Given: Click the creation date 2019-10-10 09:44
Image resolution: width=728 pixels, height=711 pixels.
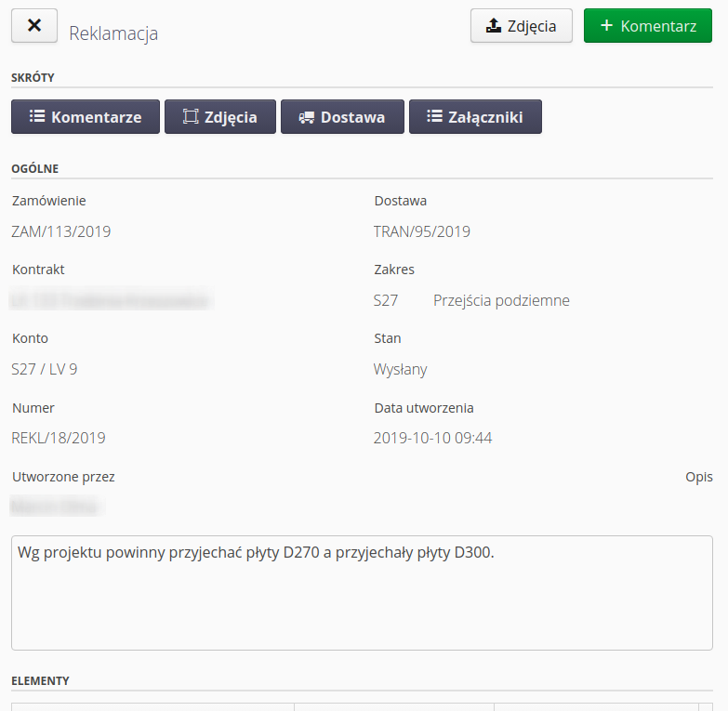Looking at the screenshot, I should pyautogui.click(x=432, y=438).
